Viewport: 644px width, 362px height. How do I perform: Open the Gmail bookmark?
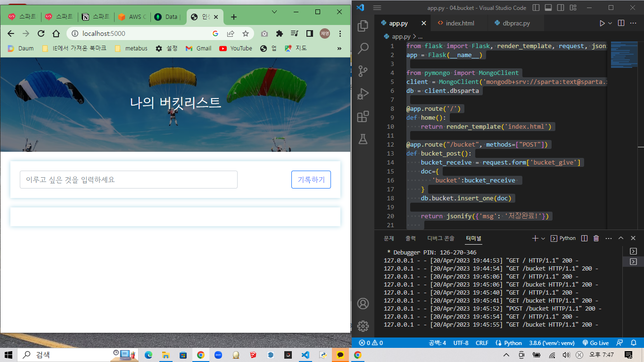click(198, 48)
